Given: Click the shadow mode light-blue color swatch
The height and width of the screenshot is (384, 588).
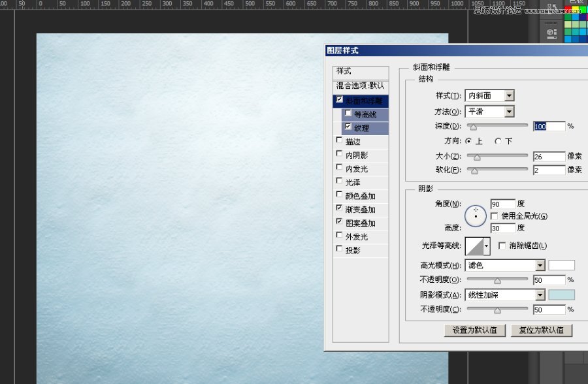Looking at the screenshot, I should tap(561, 295).
